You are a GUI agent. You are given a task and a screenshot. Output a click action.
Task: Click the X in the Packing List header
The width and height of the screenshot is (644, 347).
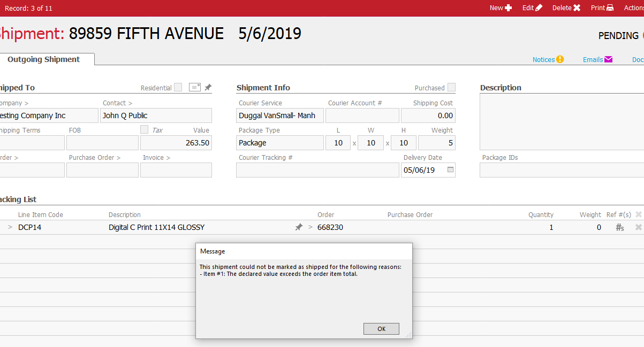[x=638, y=214]
